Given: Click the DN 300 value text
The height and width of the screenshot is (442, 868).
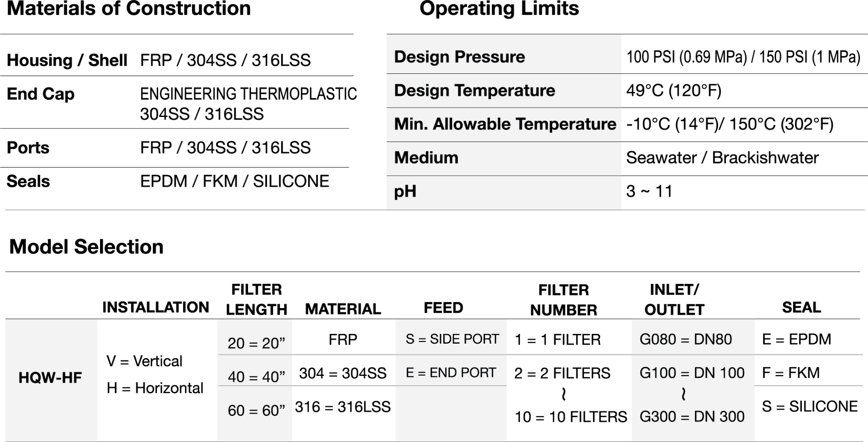Looking at the screenshot, I should 719,417.
